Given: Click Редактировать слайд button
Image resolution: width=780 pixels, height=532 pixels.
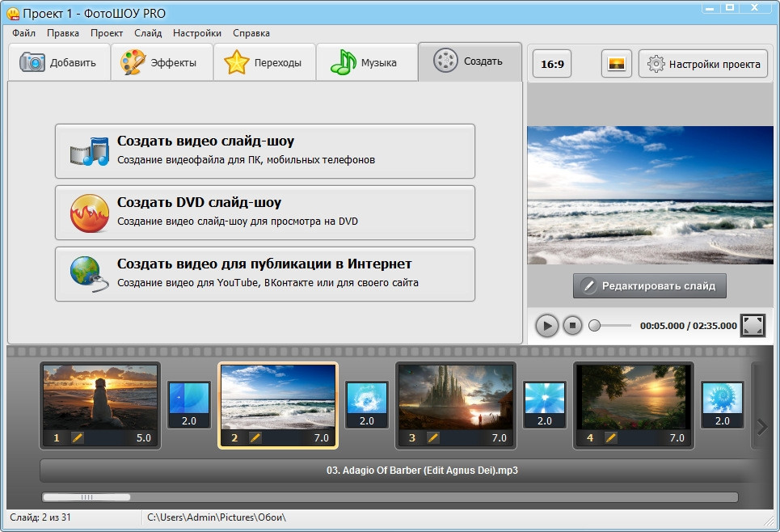Looking at the screenshot, I should 650,285.
